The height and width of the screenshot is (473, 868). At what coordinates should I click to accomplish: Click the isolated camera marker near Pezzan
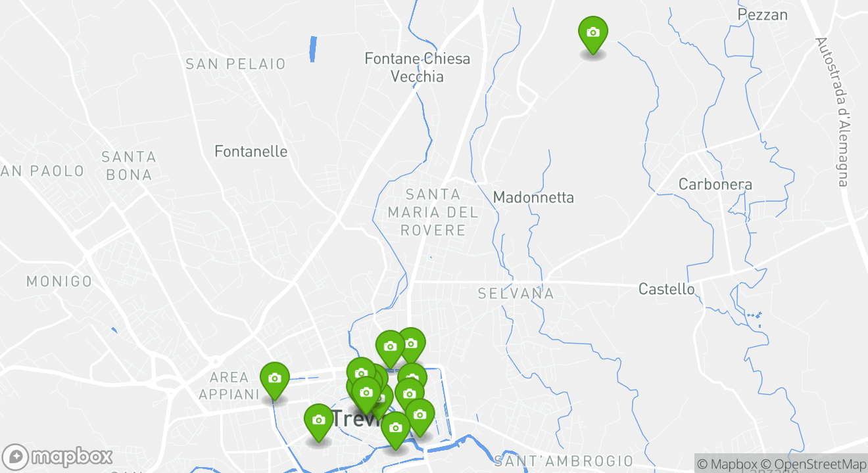[x=592, y=35]
